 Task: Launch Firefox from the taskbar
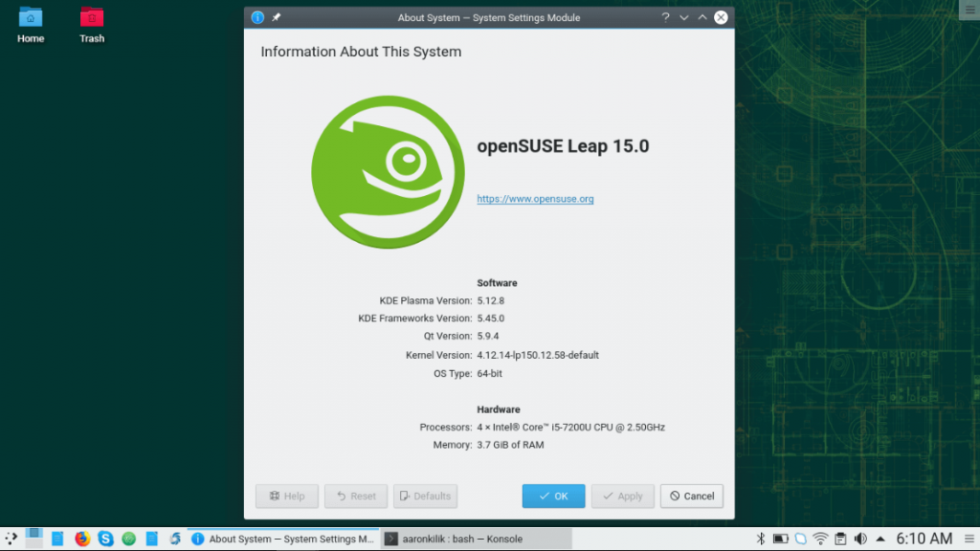tap(81, 539)
